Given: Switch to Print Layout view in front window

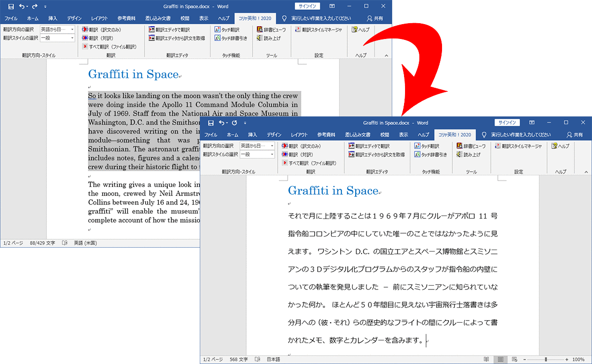Looking at the screenshot, I should [x=500, y=360].
